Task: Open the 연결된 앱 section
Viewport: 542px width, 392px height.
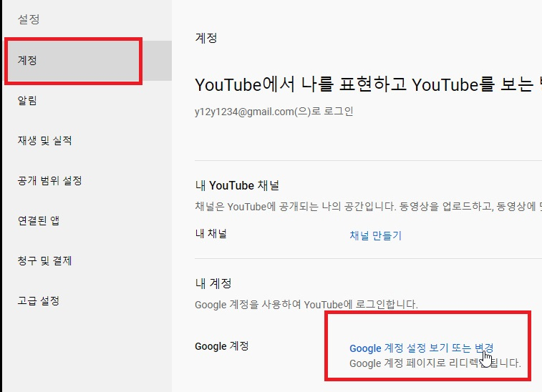Action: pyautogui.click(x=88, y=221)
